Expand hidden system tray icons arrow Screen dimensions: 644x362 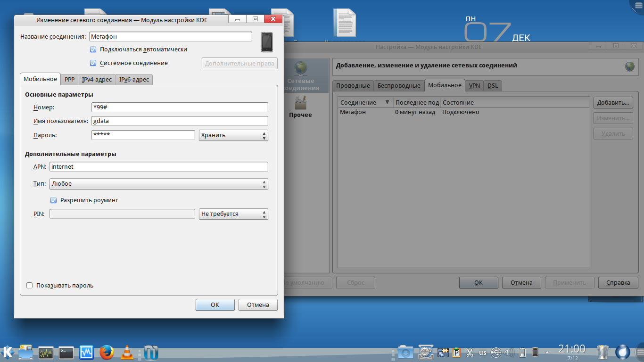pos(547,352)
